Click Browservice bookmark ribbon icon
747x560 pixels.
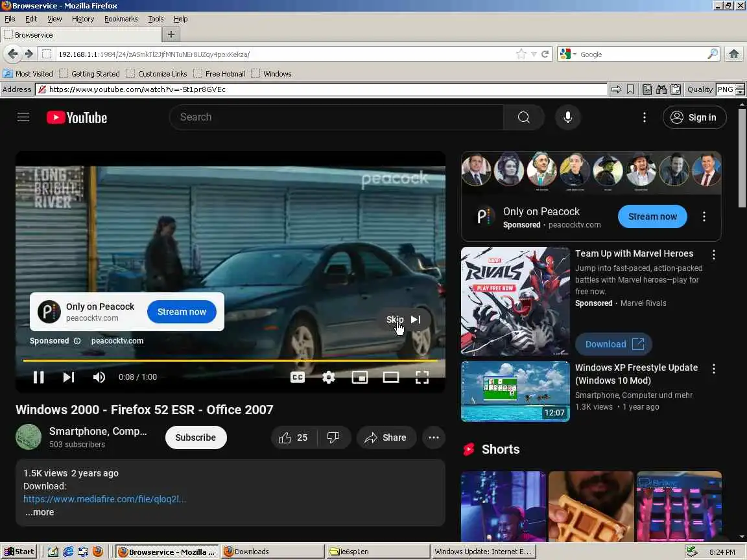click(x=630, y=89)
